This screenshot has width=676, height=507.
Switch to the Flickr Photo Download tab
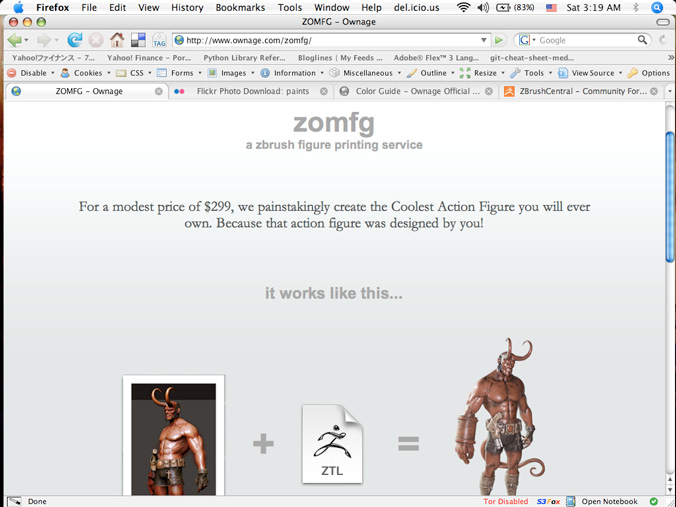tap(251, 91)
